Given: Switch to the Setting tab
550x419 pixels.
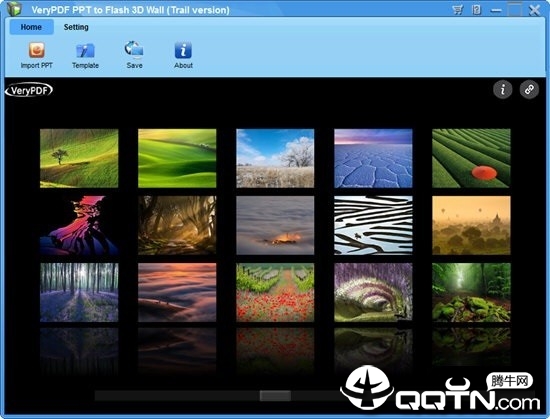Looking at the screenshot, I should coord(76,27).
